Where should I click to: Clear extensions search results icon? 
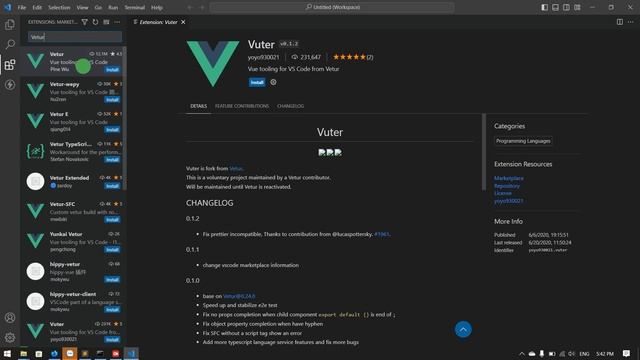pos(106,22)
